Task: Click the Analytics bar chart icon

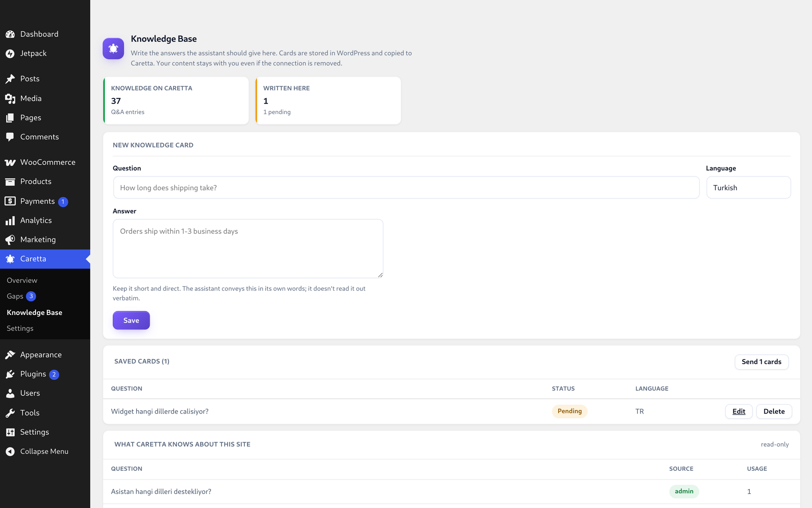Action: [10, 221]
